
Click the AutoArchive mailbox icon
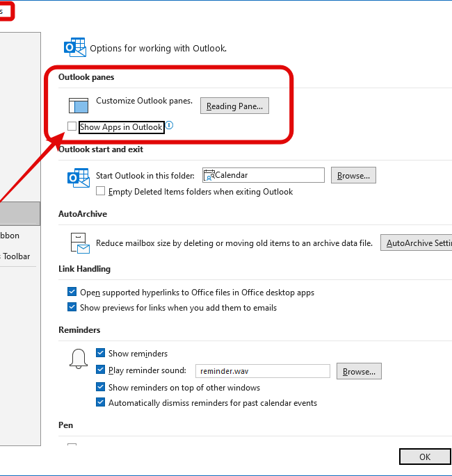[80, 243]
